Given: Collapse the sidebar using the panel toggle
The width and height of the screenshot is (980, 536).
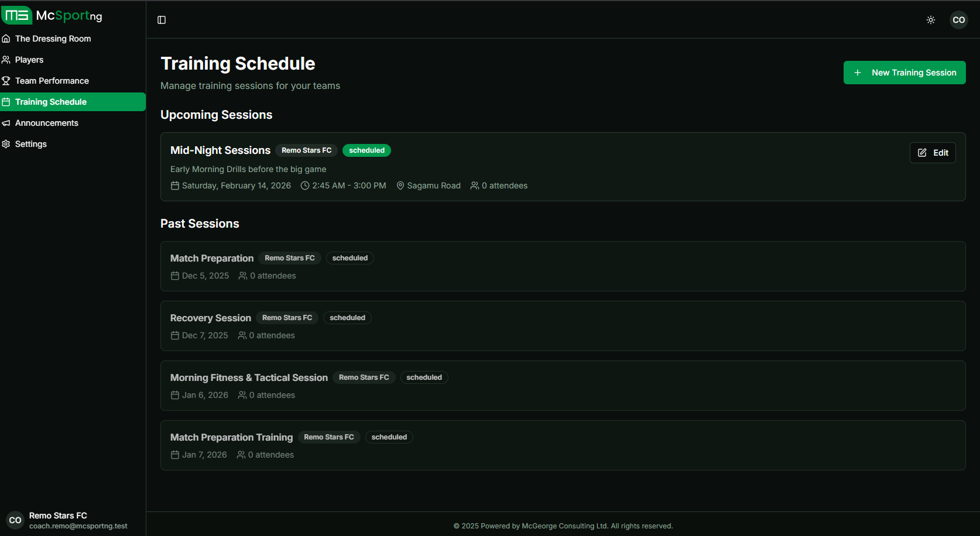Looking at the screenshot, I should pyautogui.click(x=161, y=19).
